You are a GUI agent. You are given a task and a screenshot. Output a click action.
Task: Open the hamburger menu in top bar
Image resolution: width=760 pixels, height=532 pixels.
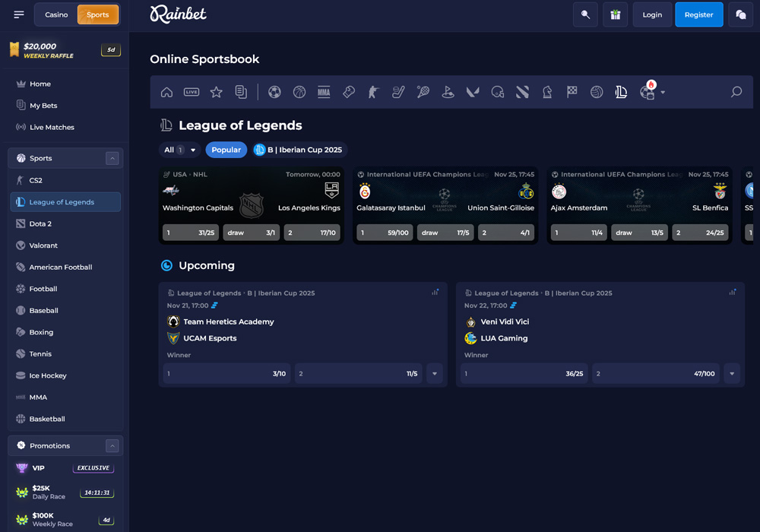click(x=19, y=14)
